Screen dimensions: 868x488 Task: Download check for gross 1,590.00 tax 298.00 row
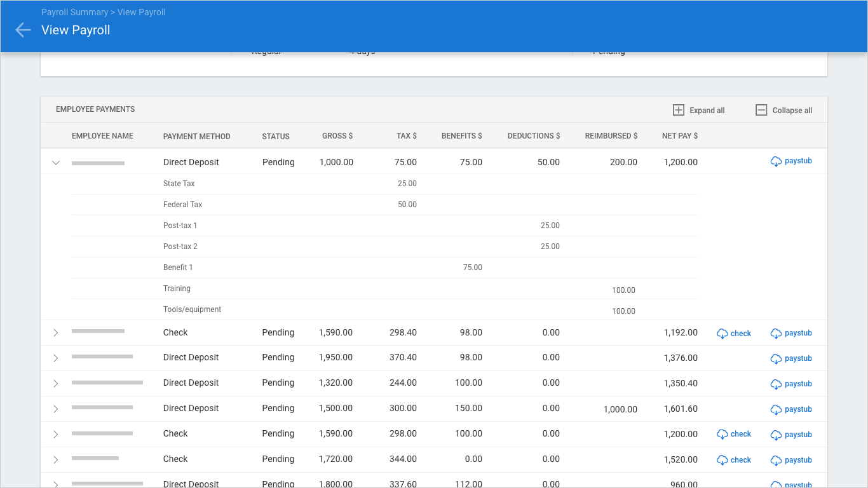(734, 434)
